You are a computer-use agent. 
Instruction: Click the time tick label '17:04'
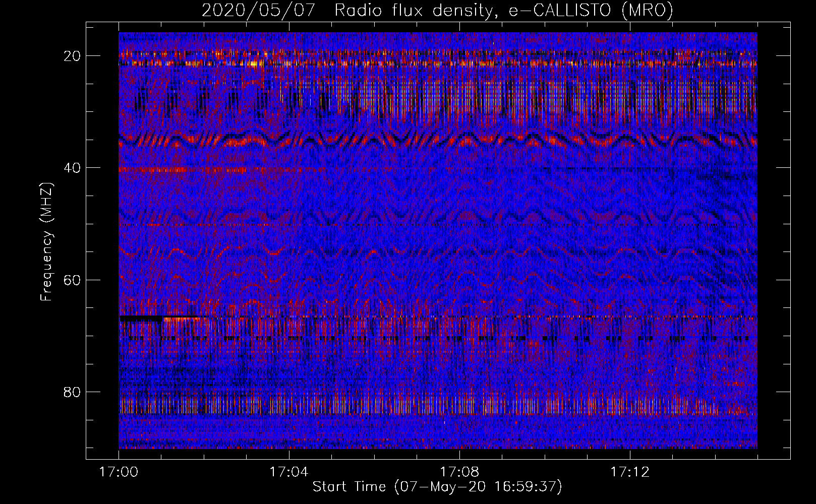289,472
